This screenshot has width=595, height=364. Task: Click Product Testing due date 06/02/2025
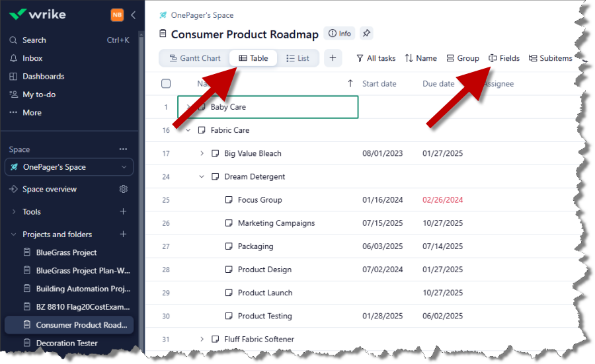[x=442, y=316]
